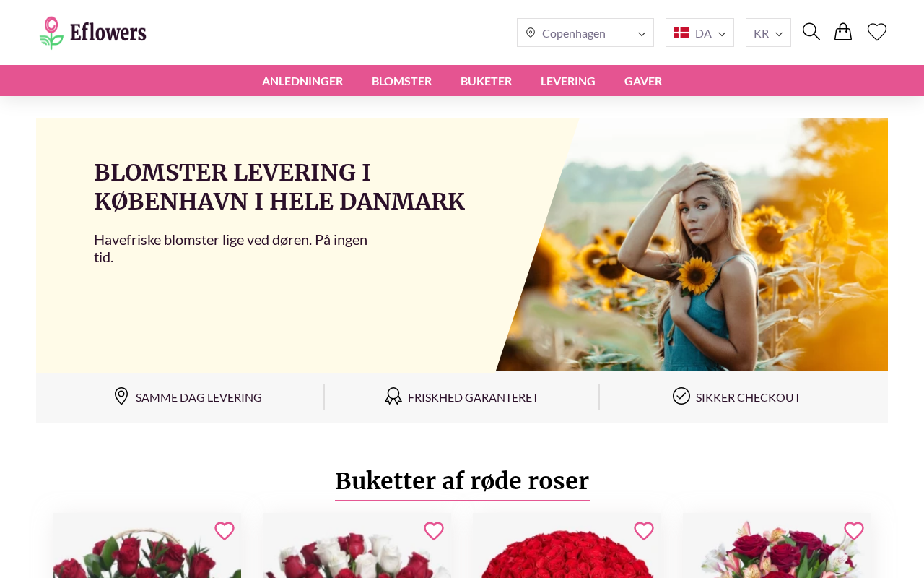Screen dimensions: 924x578
Task: Open the shopping bag cart
Action: pos(843,32)
